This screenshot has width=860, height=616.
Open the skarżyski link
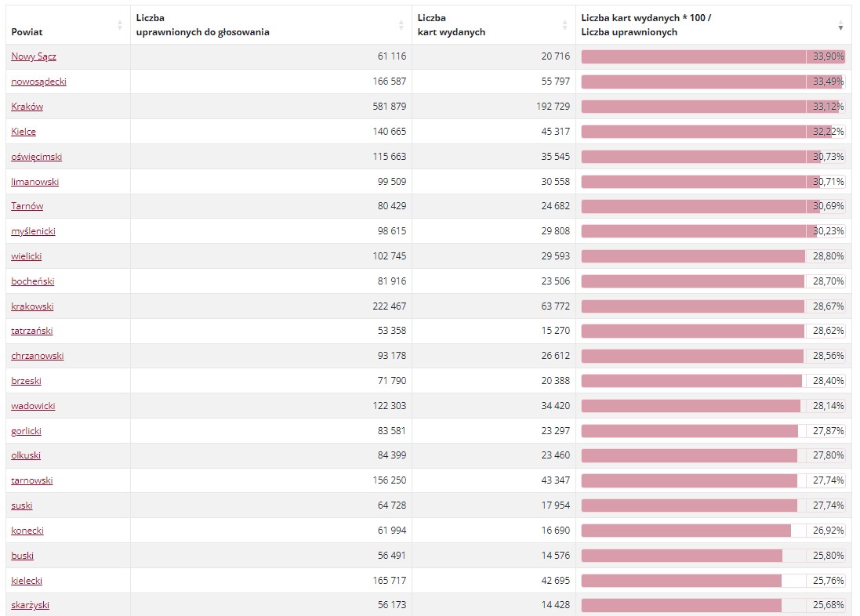(x=30, y=604)
